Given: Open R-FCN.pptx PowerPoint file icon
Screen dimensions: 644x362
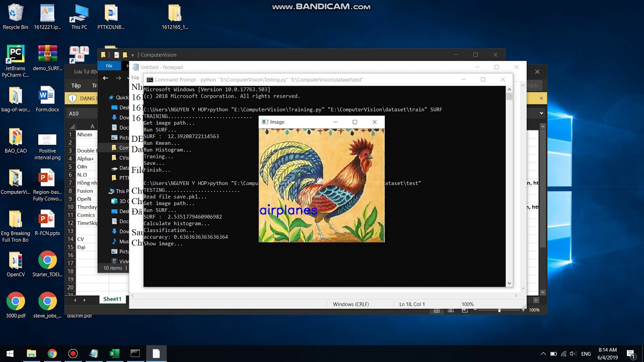Looking at the screenshot, I should pyautogui.click(x=47, y=223).
